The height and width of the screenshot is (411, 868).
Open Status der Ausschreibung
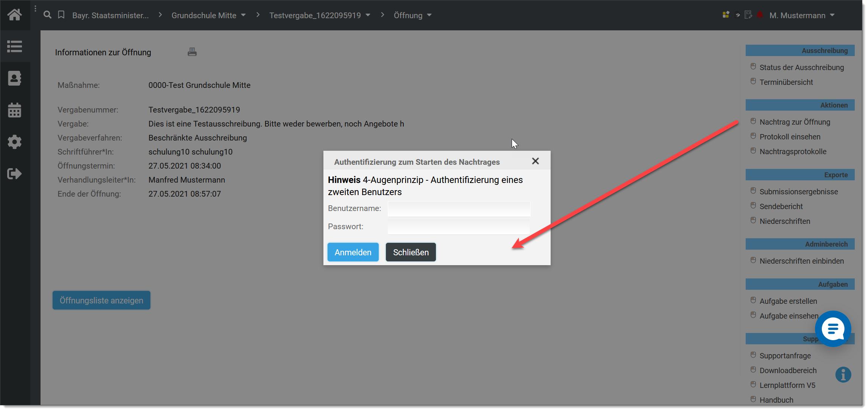[x=801, y=67]
